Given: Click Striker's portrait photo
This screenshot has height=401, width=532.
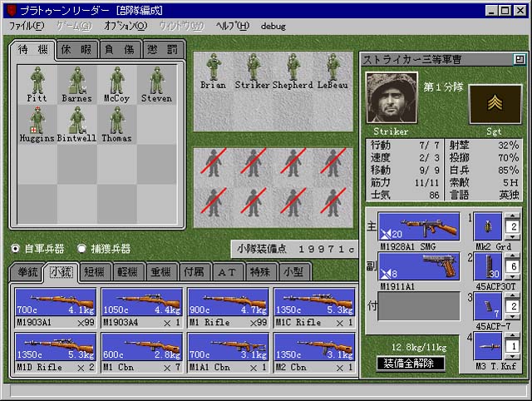Looking at the screenshot, I should [392, 98].
